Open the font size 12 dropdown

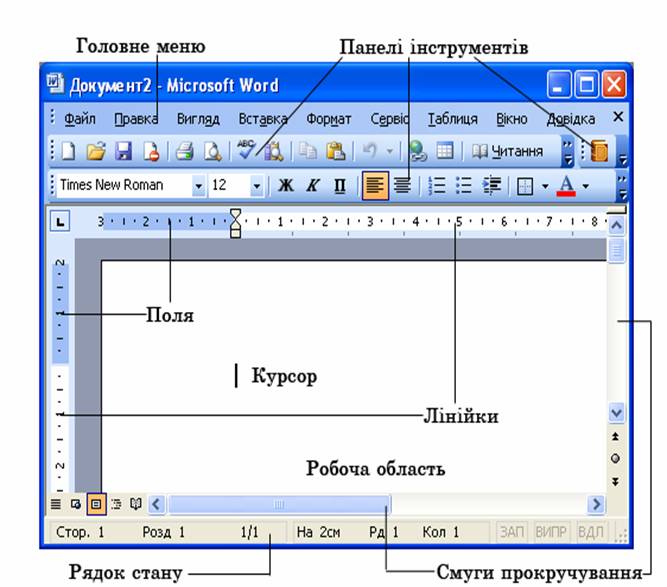click(x=257, y=186)
